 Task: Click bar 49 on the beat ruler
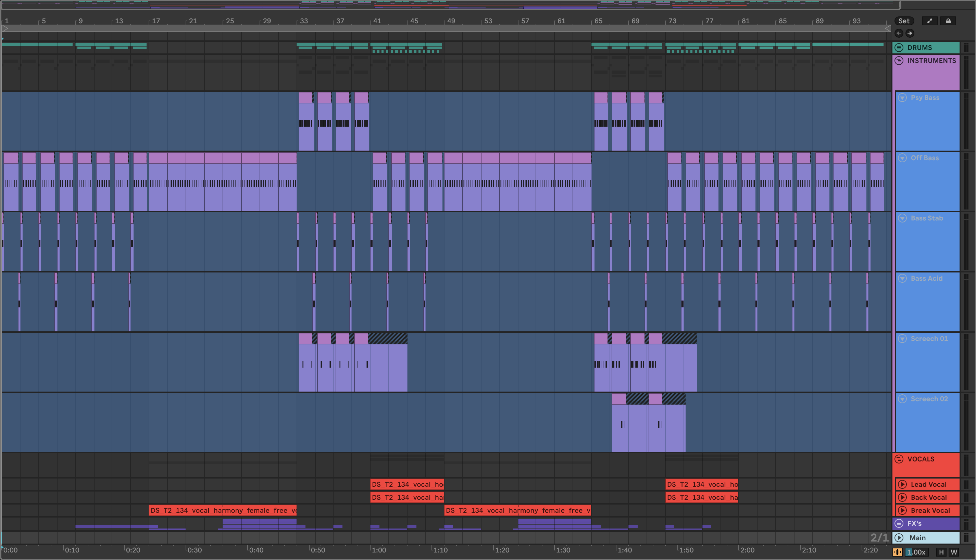(451, 21)
